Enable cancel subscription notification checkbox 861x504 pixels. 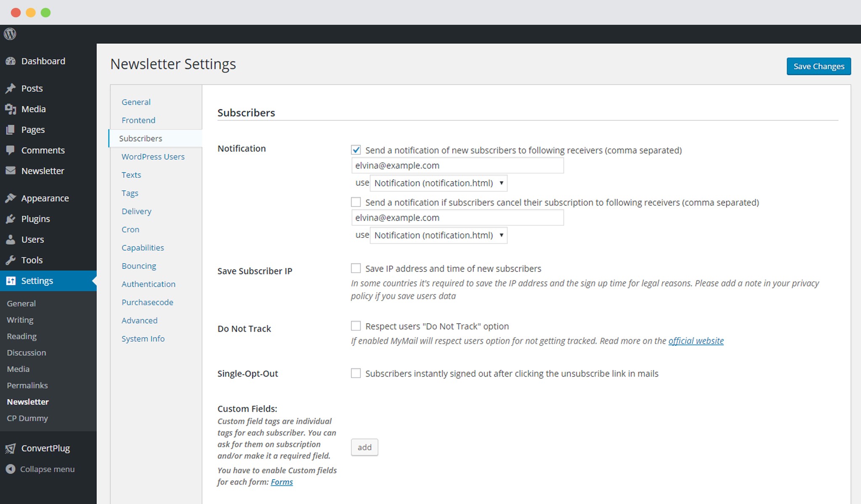click(356, 202)
